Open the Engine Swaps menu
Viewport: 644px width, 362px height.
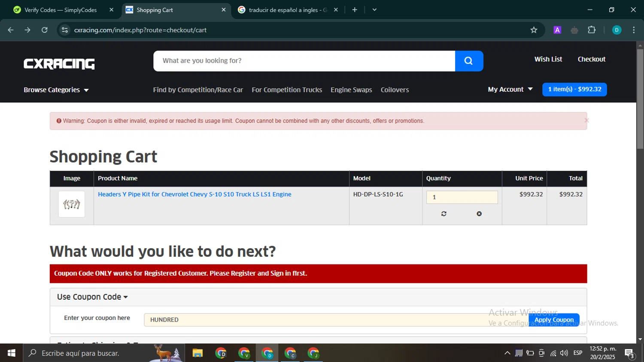(351, 90)
